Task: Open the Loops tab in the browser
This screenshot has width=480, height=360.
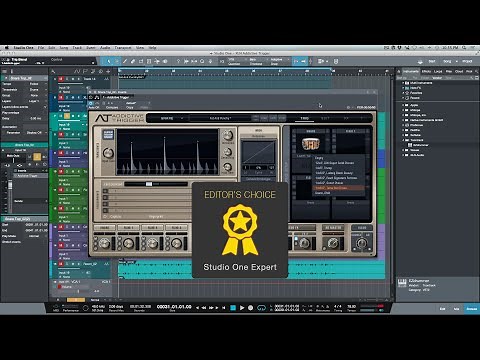Action: click(x=438, y=71)
